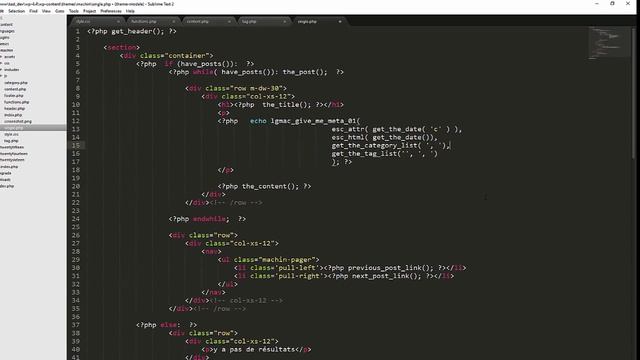Open style.css in the sidebar file list
The width and height of the screenshot is (640, 360).
point(11,134)
